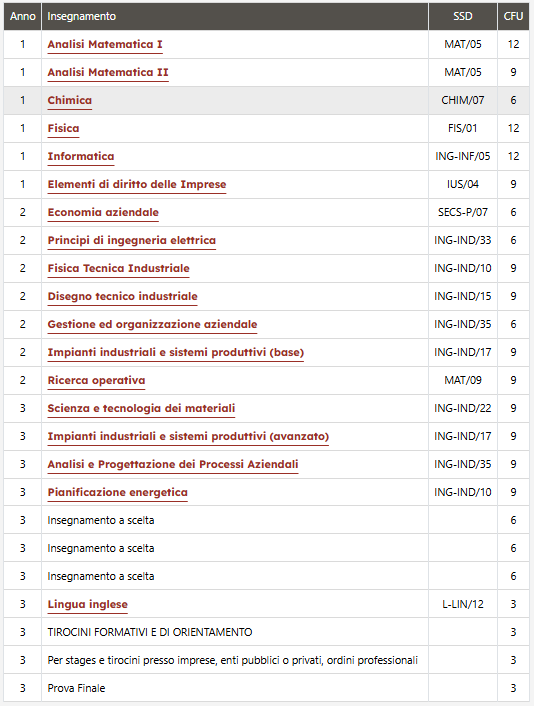Select the Lingua inglese link
The width and height of the screenshot is (534, 706).
pos(88,604)
